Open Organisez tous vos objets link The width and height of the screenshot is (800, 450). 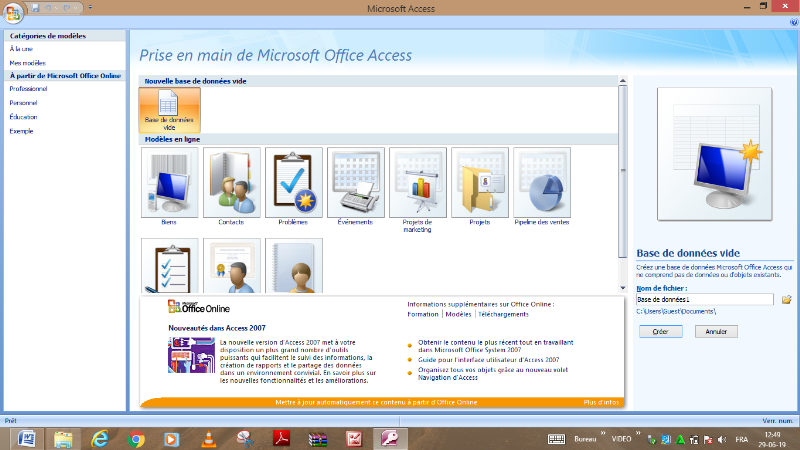point(493,373)
